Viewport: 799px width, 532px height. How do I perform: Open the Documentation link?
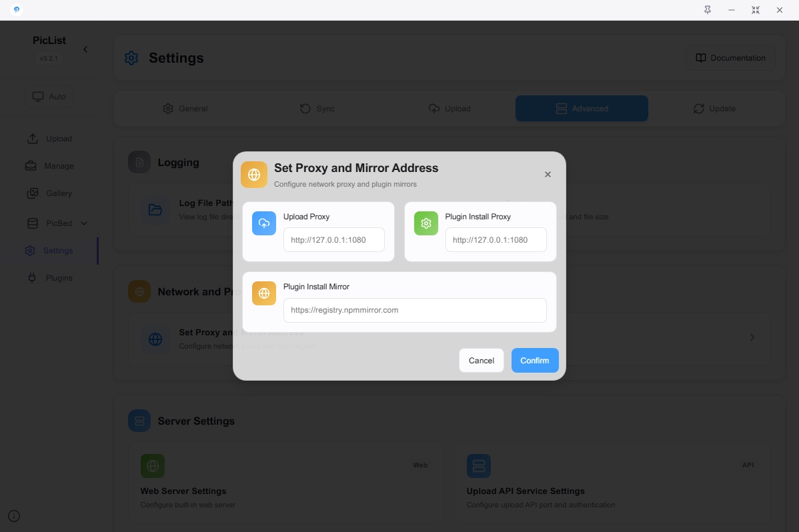click(730, 58)
